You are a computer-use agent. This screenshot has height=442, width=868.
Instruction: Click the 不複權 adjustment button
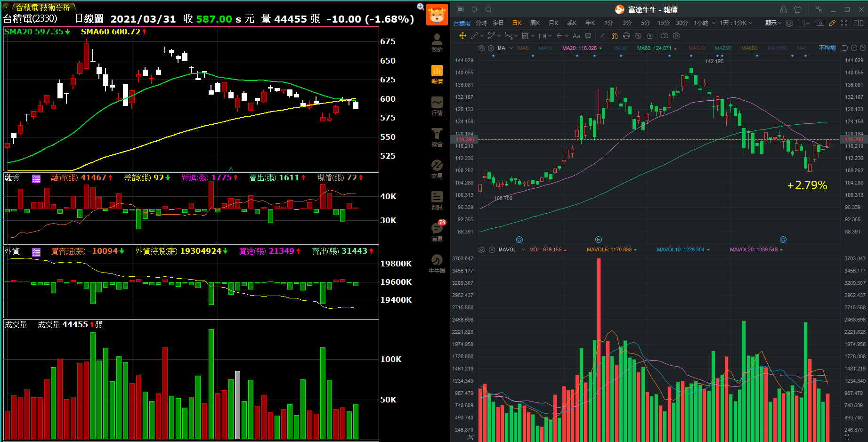(x=827, y=48)
